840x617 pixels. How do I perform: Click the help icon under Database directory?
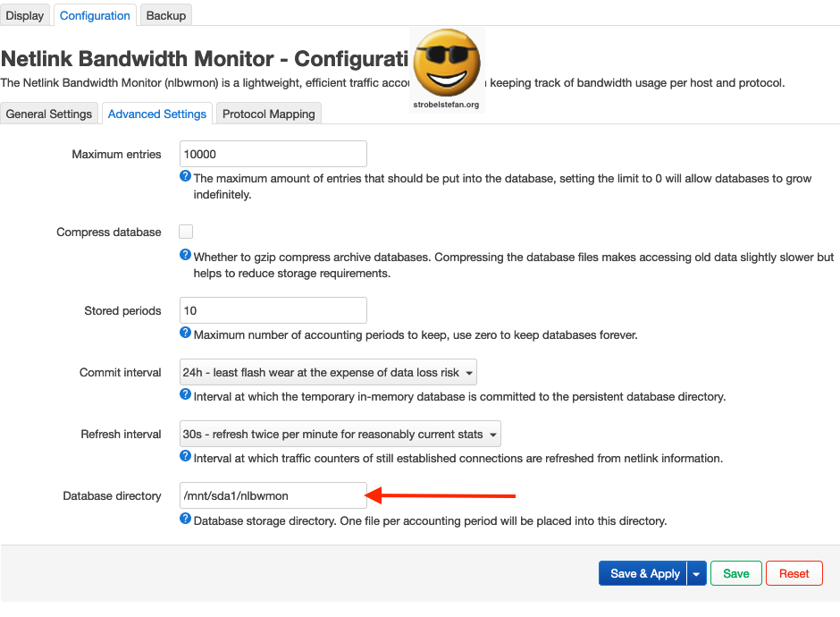point(186,519)
